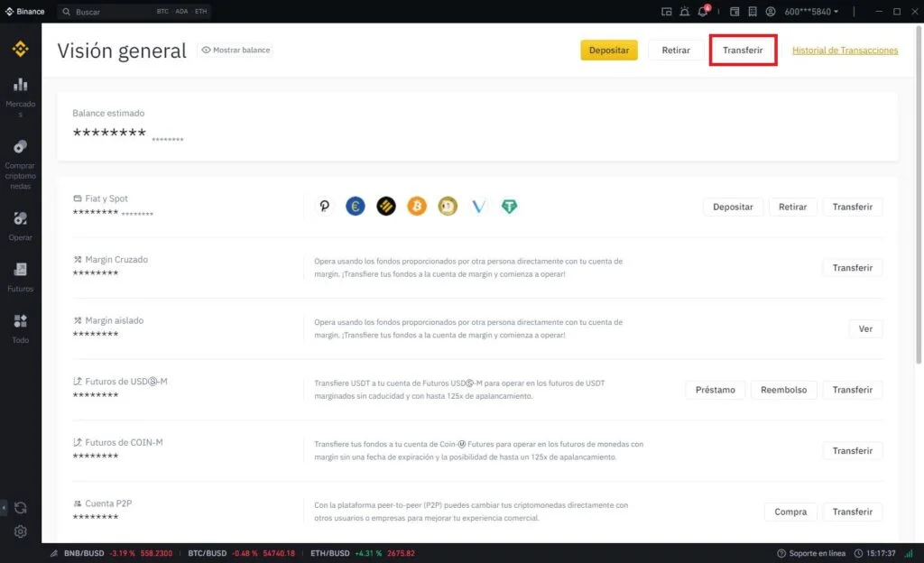
Task: Select the BNB coin icon
Action: (386, 206)
